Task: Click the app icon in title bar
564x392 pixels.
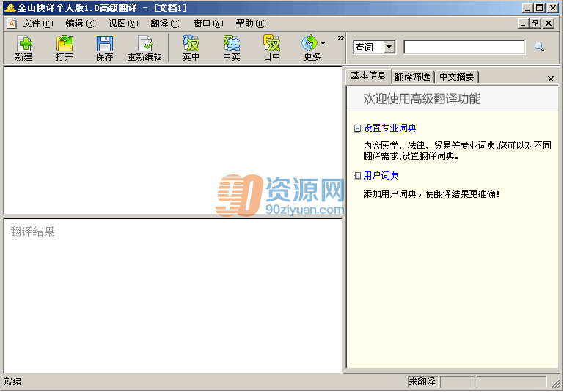Action: [x=10, y=8]
